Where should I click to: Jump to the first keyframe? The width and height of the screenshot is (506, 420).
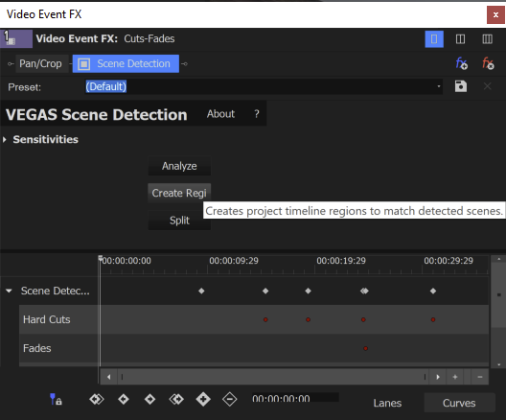click(x=97, y=399)
